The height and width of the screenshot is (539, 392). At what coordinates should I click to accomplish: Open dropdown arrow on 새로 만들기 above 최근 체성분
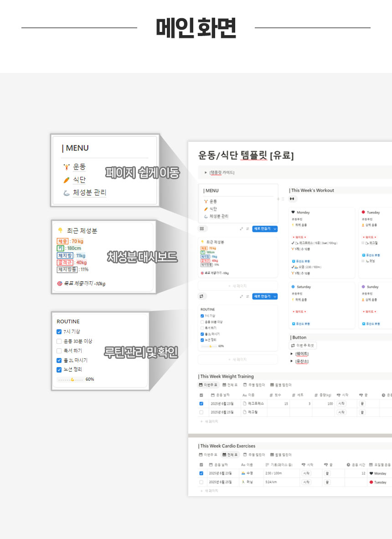point(275,229)
